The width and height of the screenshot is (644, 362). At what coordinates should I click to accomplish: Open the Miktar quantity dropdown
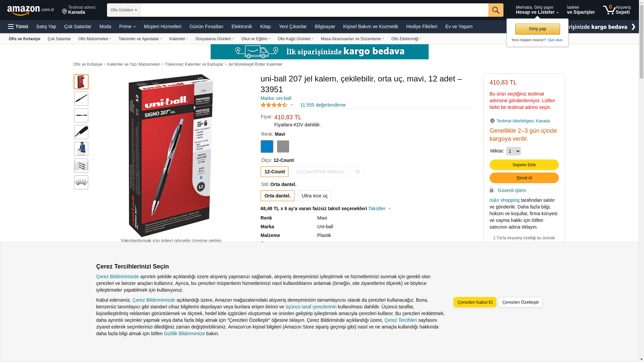(x=513, y=151)
